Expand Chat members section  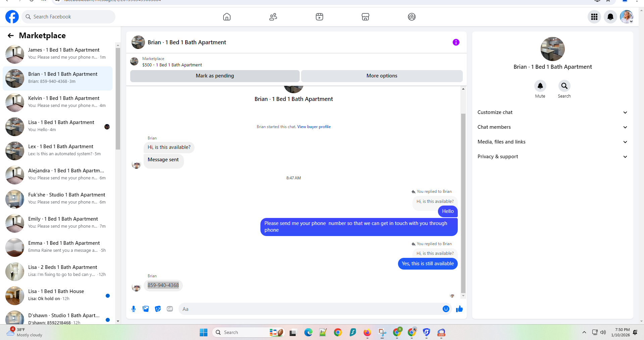click(x=552, y=127)
